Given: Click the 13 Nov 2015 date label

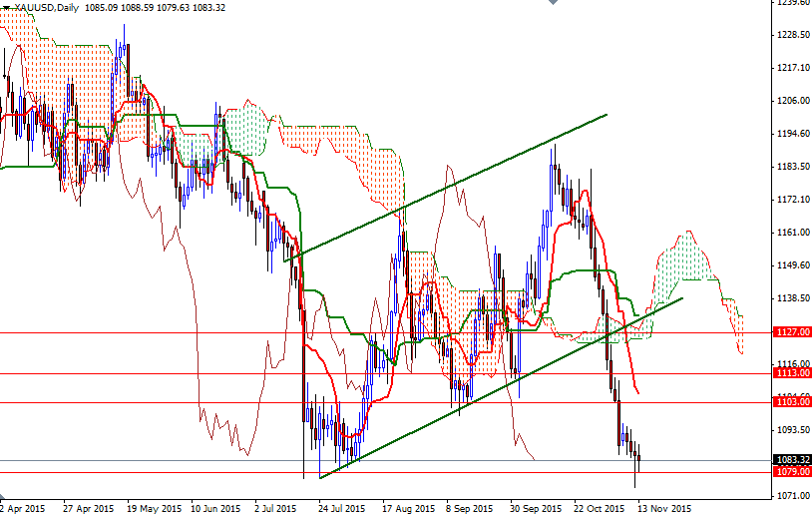Looking at the screenshot, I should (x=664, y=508).
